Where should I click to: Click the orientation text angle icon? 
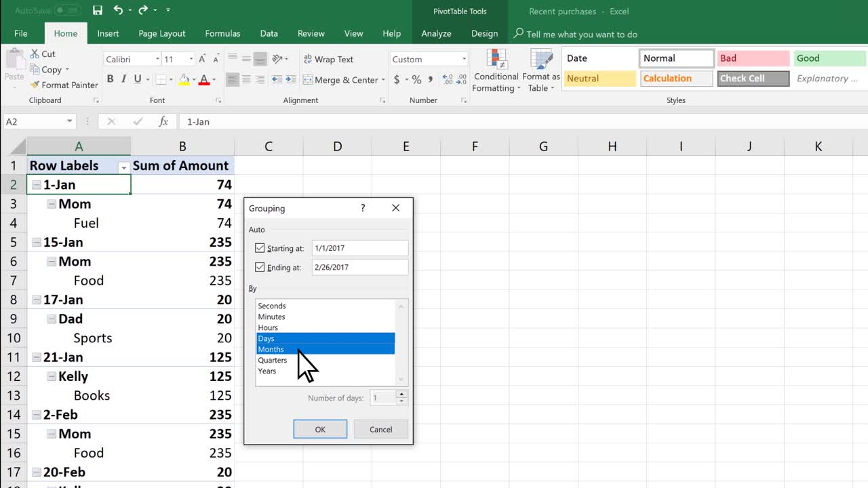coord(279,59)
